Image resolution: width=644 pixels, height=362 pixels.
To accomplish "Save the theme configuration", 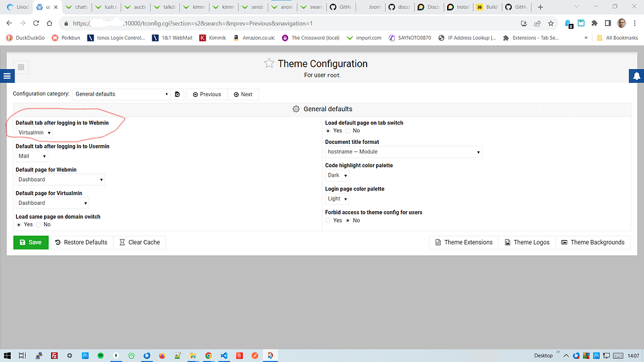I will pyautogui.click(x=30, y=242).
